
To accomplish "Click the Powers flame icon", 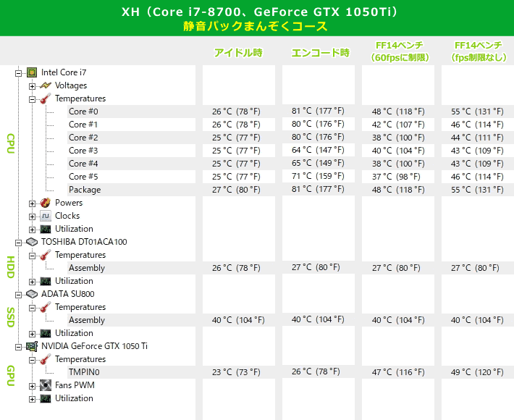I will click(x=45, y=203).
